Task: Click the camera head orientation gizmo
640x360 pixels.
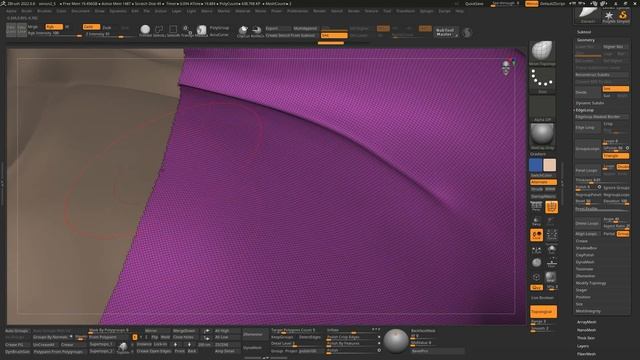Action: tap(507, 67)
